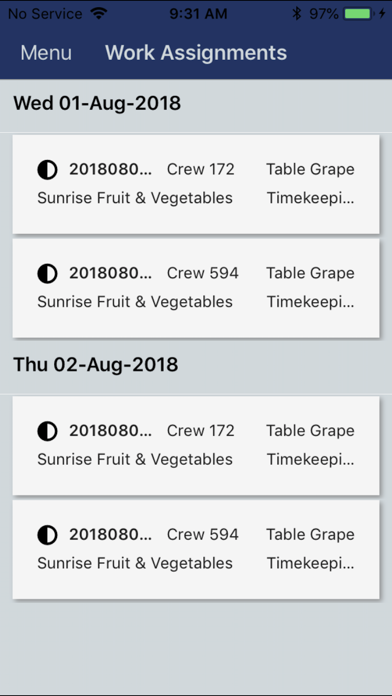Tap Crew 172 label in Thursday's first card
Viewport: 392px width, 696px height.
[201, 431]
